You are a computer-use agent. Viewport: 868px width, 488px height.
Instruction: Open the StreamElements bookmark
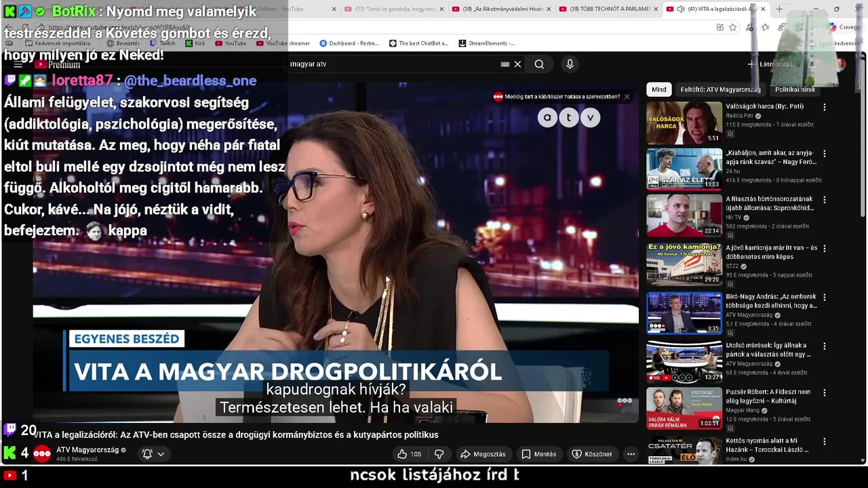coord(487,43)
